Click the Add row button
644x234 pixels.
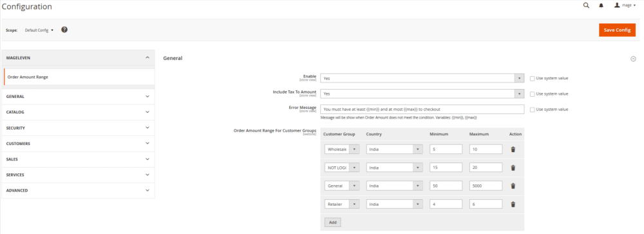pos(333,222)
